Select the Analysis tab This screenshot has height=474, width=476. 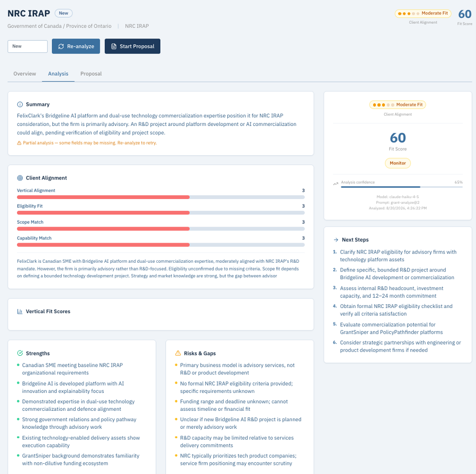point(58,74)
